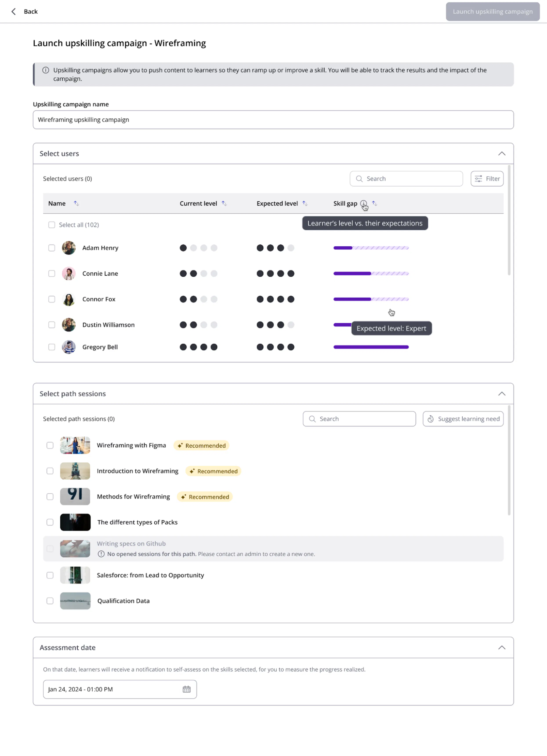Click the Skill gap info icon
547x756 pixels.
pos(364,203)
